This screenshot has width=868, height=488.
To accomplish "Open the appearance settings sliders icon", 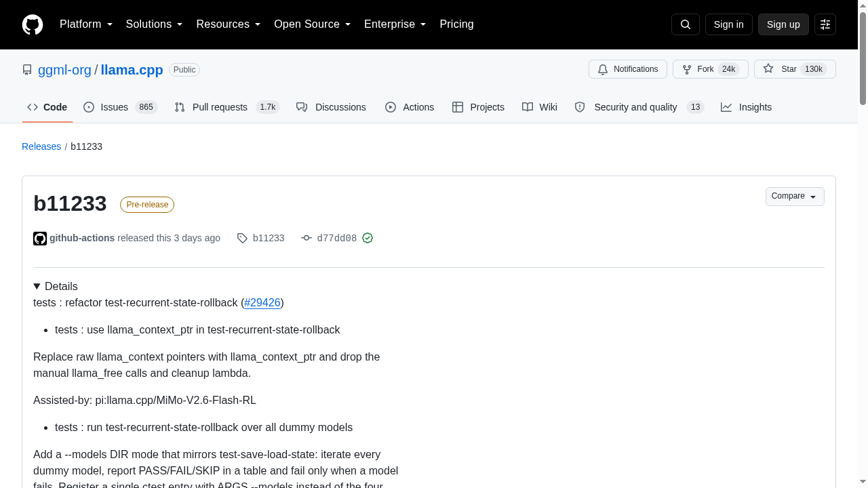I will [825, 24].
